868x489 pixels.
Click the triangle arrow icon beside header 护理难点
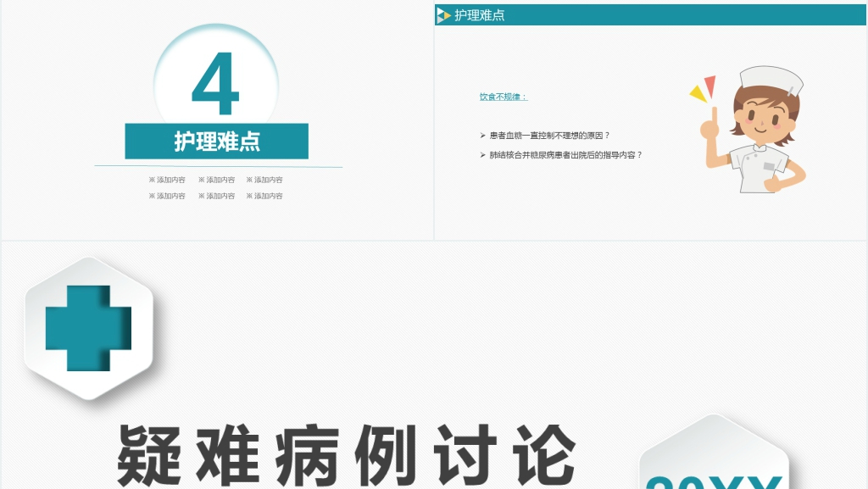(442, 15)
